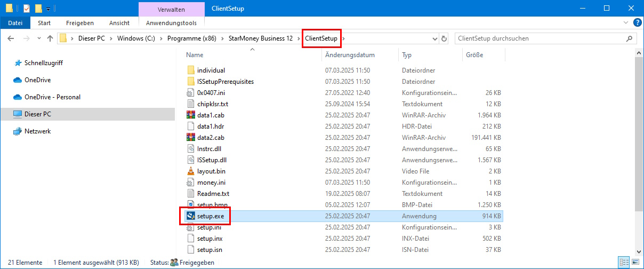The image size is (644, 269).
Task: Click the individual folder icon
Action: [191, 70]
